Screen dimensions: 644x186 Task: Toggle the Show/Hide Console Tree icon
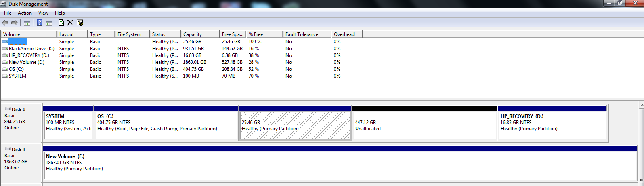click(x=27, y=23)
